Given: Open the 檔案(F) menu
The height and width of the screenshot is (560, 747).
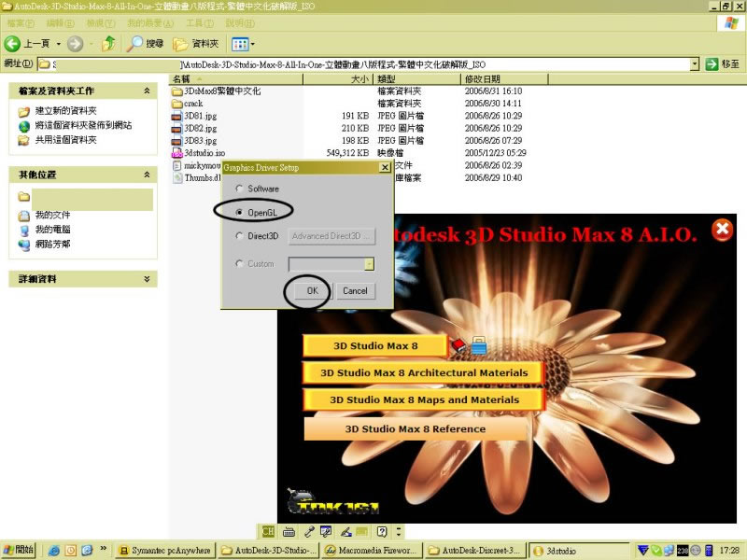Looking at the screenshot, I should pyautogui.click(x=21, y=23).
